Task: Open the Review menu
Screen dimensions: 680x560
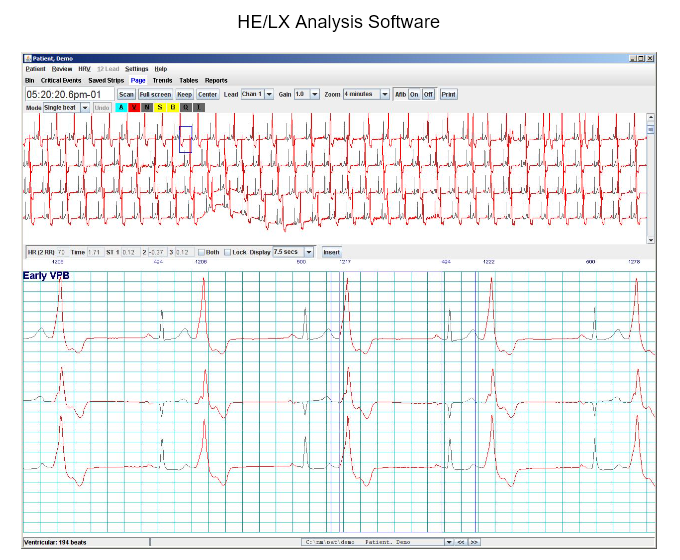Action: 62,68
